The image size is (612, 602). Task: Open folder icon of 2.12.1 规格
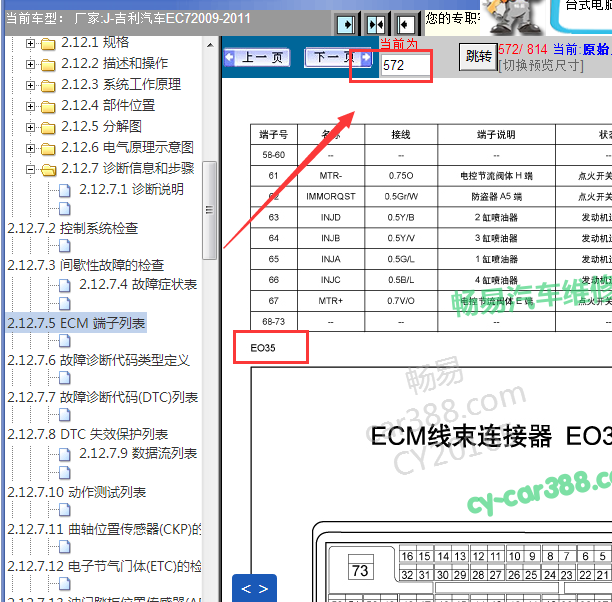pos(48,44)
